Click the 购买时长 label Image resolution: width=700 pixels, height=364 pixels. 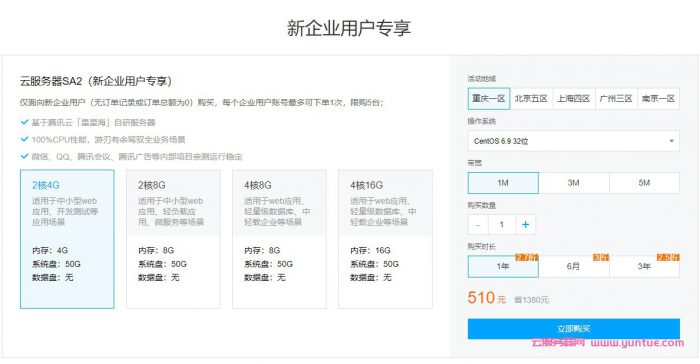tap(482, 247)
